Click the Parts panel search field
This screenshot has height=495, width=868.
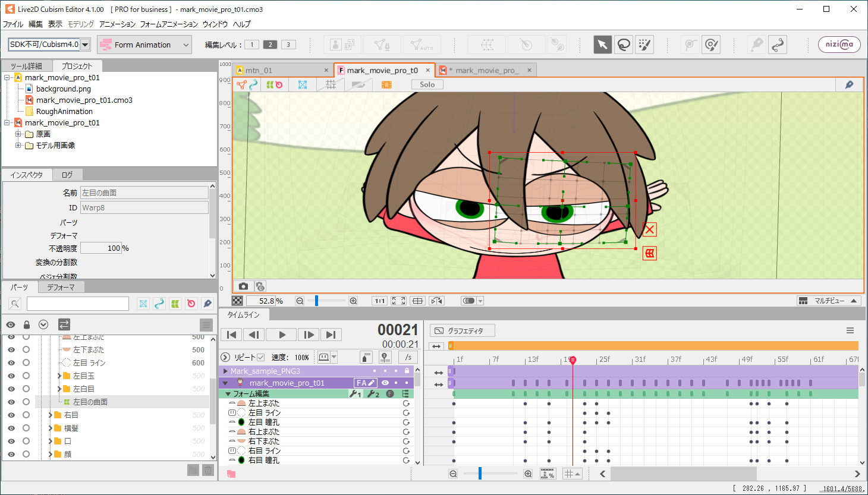(x=78, y=304)
